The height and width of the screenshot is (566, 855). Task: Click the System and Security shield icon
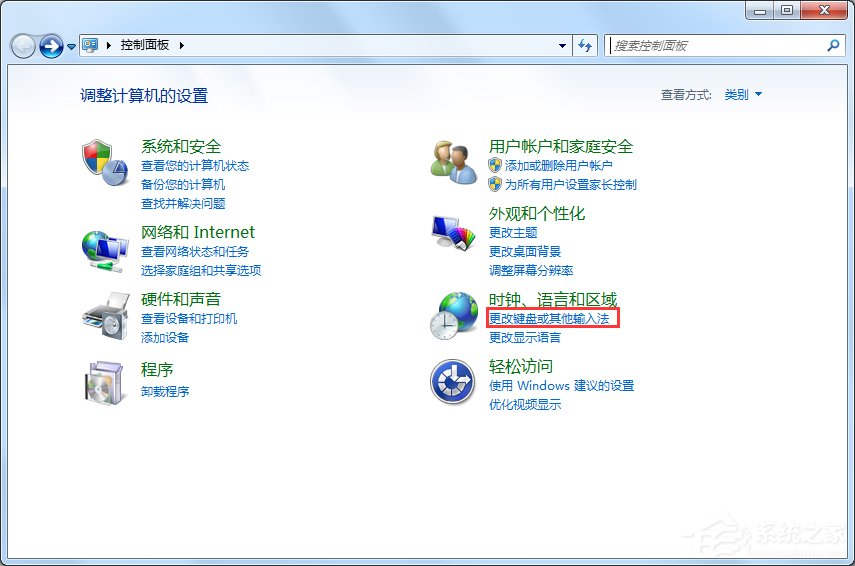pyautogui.click(x=104, y=162)
